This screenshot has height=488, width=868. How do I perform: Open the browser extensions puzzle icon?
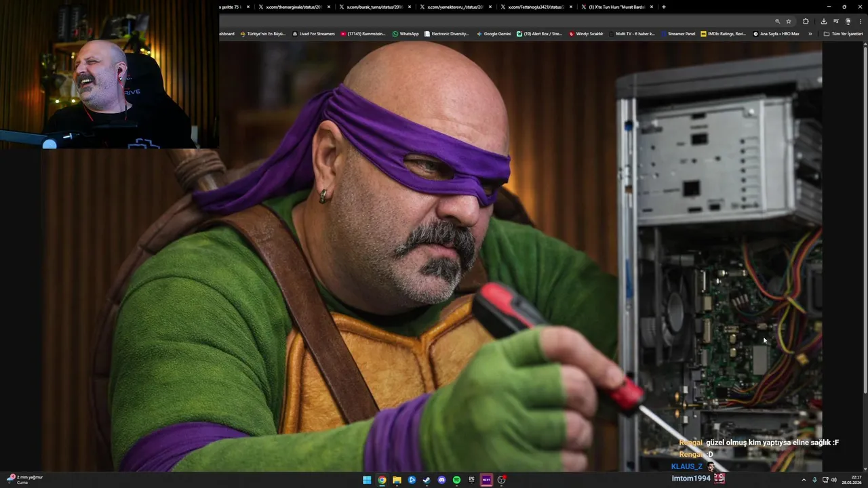[806, 21]
